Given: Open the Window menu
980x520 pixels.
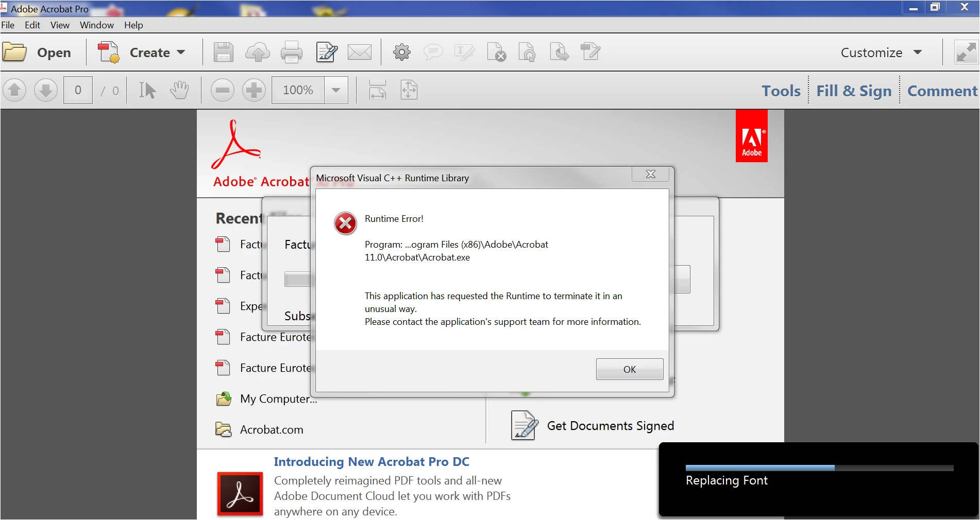Looking at the screenshot, I should [x=97, y=25].
